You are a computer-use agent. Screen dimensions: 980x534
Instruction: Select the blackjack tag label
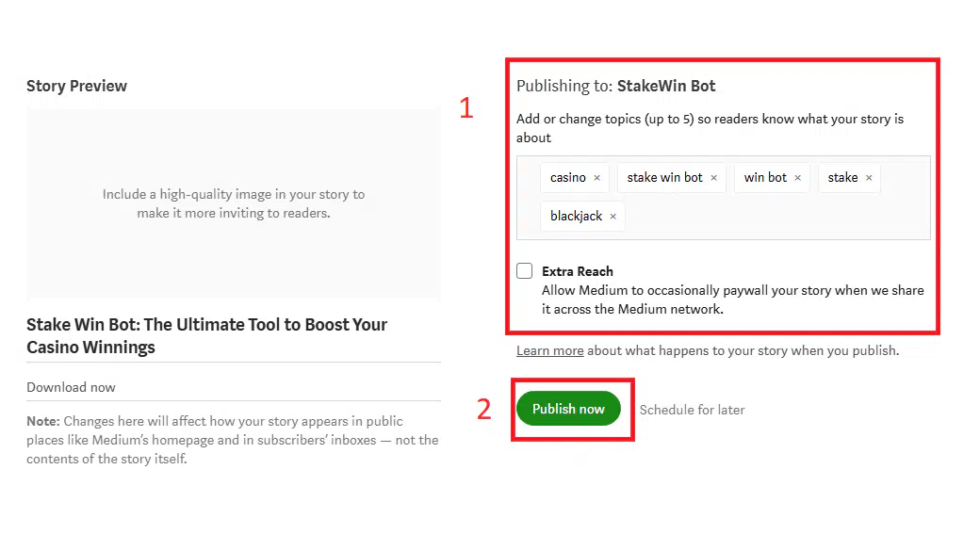576,216
